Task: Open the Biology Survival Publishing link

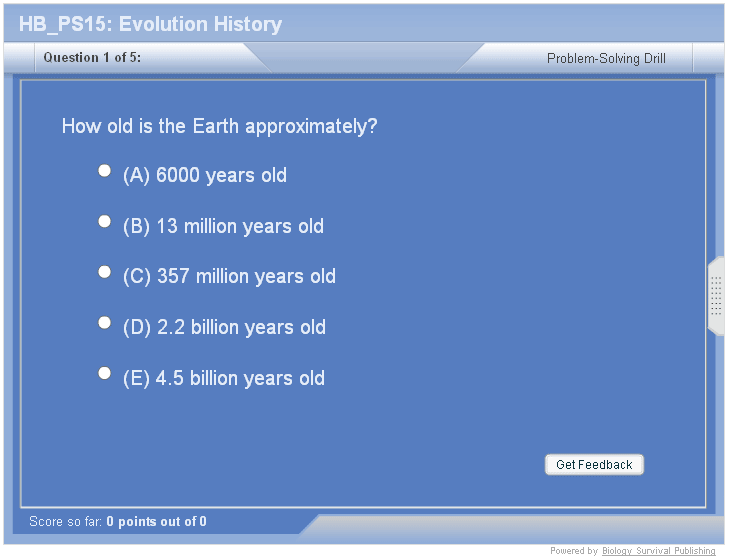Action: tap(658, 551)
